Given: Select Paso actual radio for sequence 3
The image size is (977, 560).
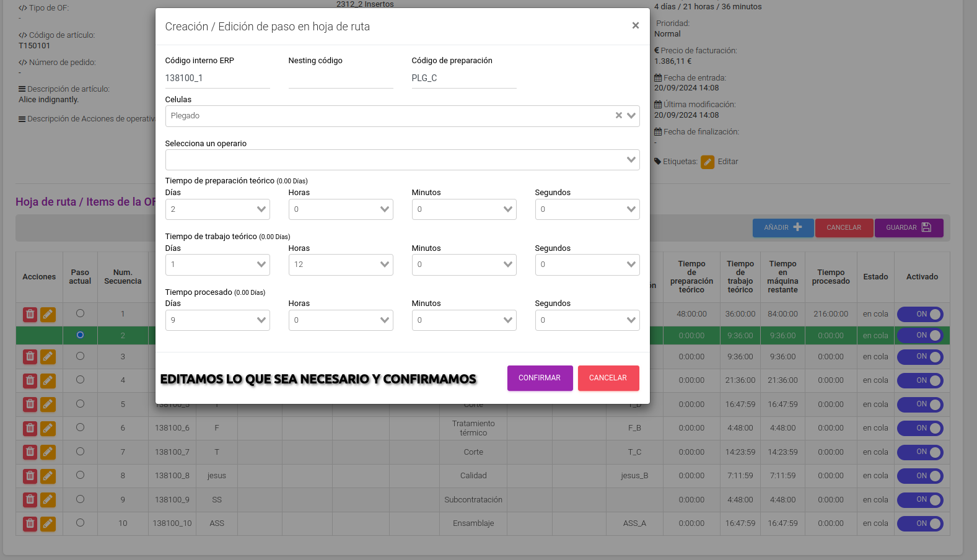Looking at the screenshot, I should click(80, 356).
